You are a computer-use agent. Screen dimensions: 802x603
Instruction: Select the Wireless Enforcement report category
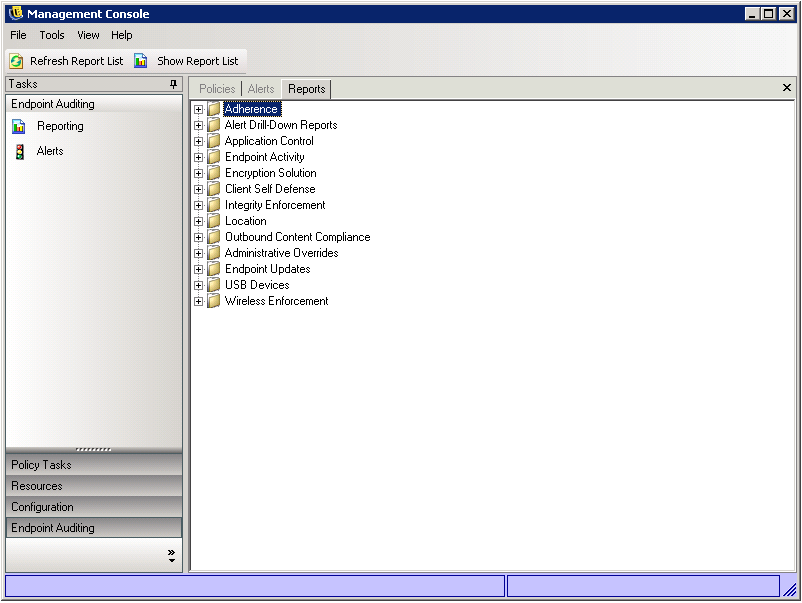pyautogui.click(x=277, y=301)
